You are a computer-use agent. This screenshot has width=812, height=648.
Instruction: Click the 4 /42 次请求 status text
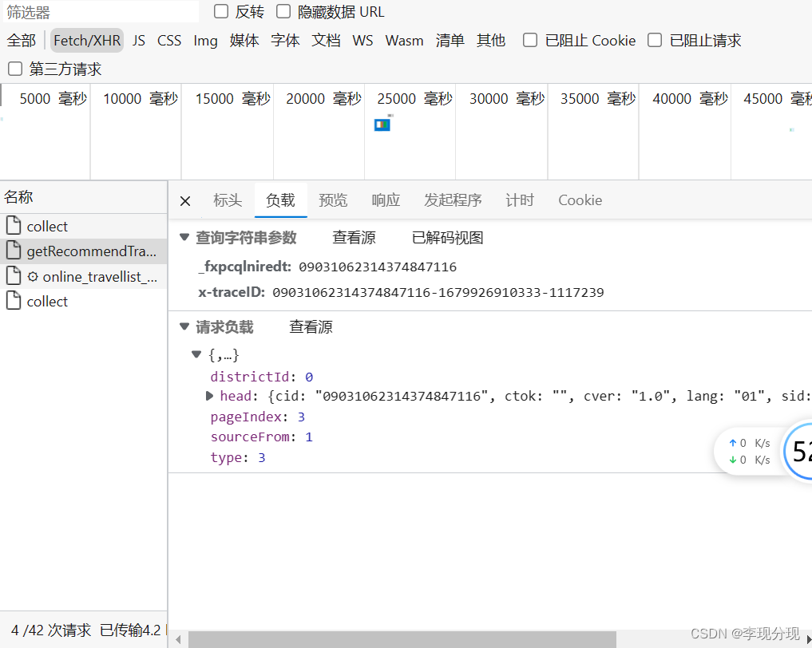click(51, 630)
